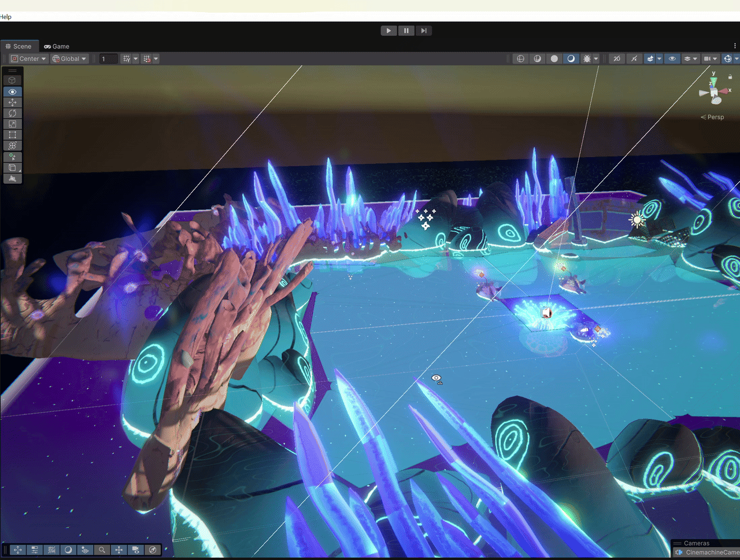Click the audio speaker gizmo in the scene
Screen dimensions: 740x560
tap(546, 313)
